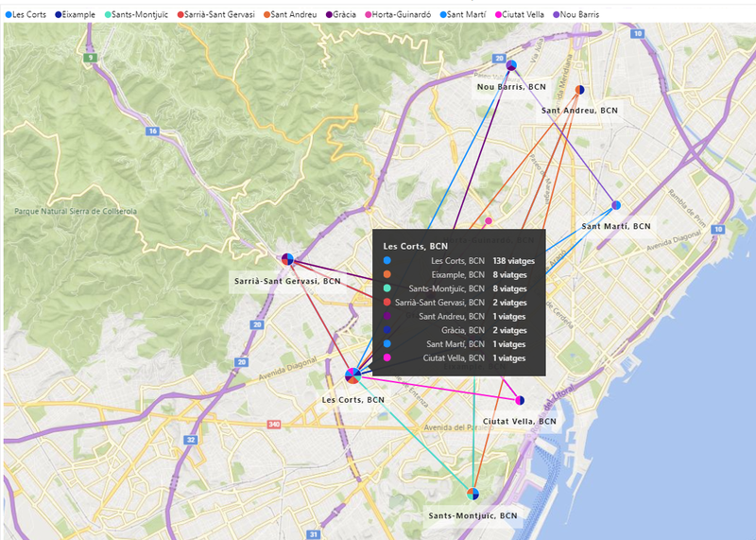Click the Sants-Montjuïc pie node on the map
Image resolution: width=756 pixels, height=540 pixels.
pos(473,494)
